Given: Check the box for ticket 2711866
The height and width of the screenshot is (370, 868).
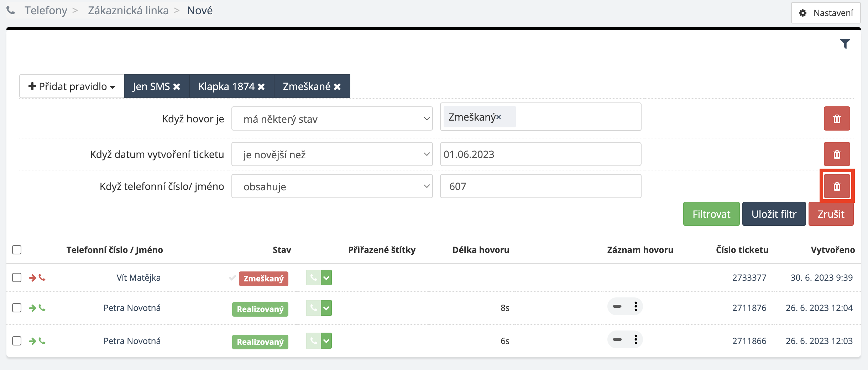Looking at the screenshot, I should pos(17,341).
